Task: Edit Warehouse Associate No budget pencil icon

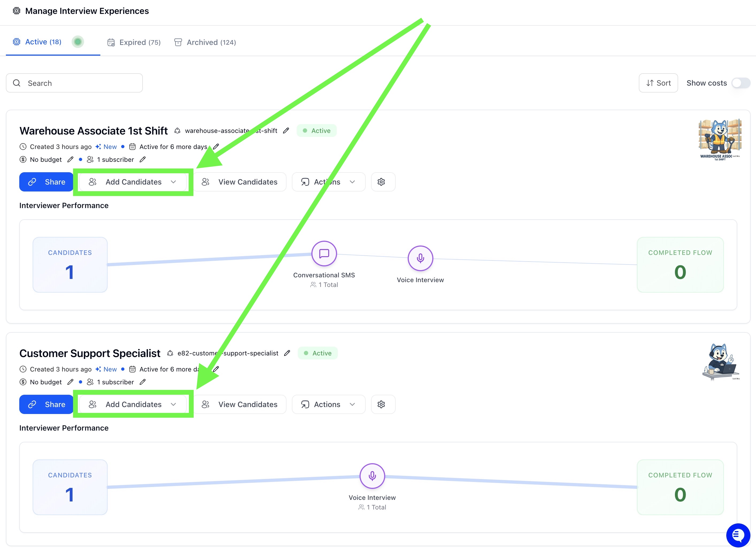Action: coord(70,159)
